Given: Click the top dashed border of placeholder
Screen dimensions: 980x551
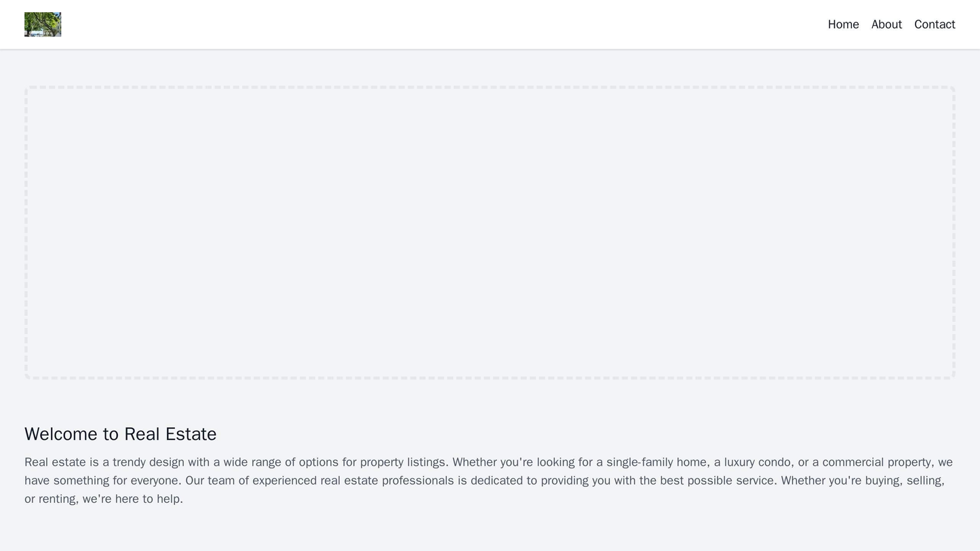Looking at the screenshot, I should point(490,88).
